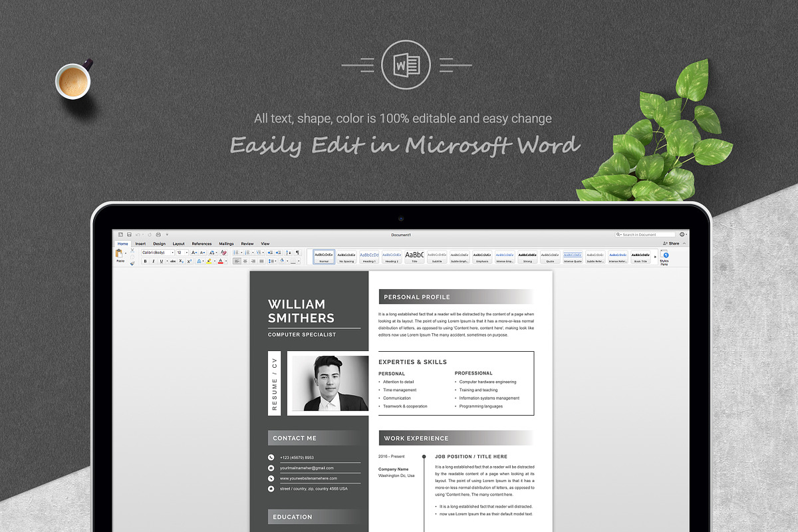
Task: Apply superscript formatting icon
Action: pos(190,261)
